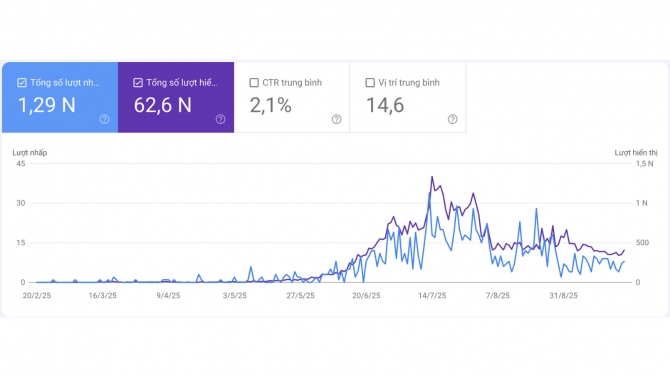Click the 30 value on clicks axis
The height and width of the screenshot is (377, 670).
[x=21, y=203]
